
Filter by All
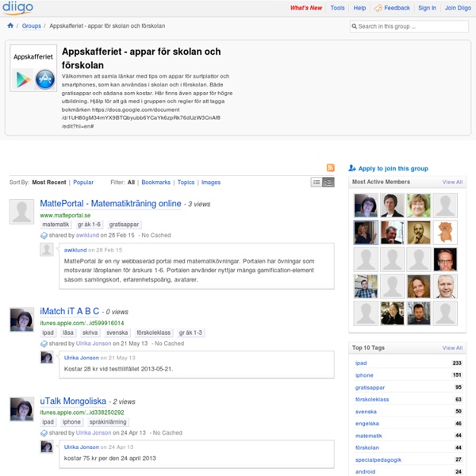131,182
